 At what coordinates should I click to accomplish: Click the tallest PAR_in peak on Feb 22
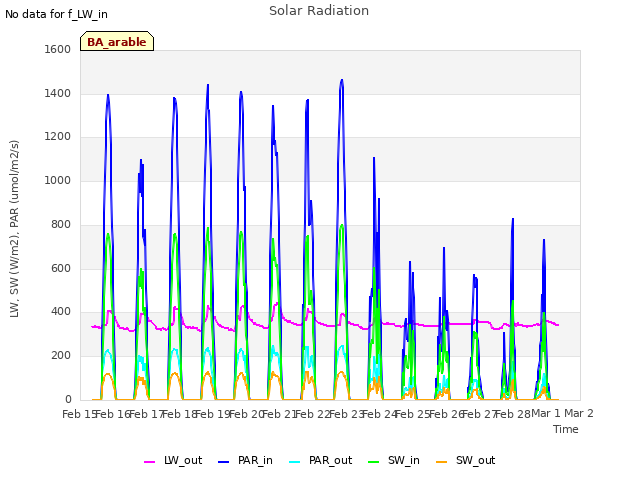pyautogui.click(x=342, y=80)
